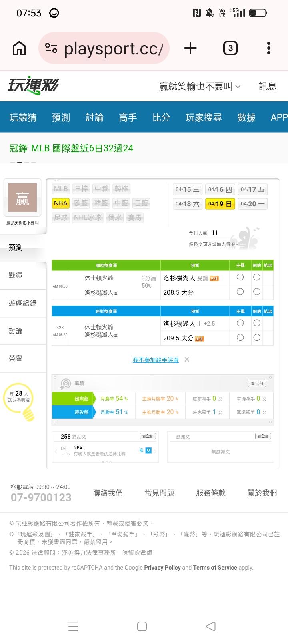Click 看全部 button in 戰績 section

coord(257,383)
